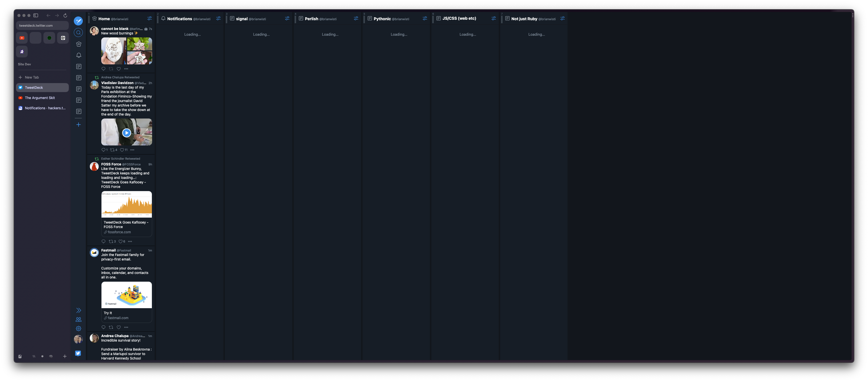This screenshot has height=381, width=868.
Task: Open more options on the Fastmail tweet
Action: 126,327
